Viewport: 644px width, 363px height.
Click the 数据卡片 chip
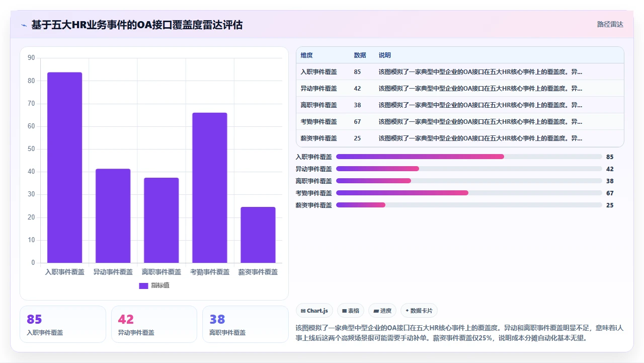click(419, 311)
